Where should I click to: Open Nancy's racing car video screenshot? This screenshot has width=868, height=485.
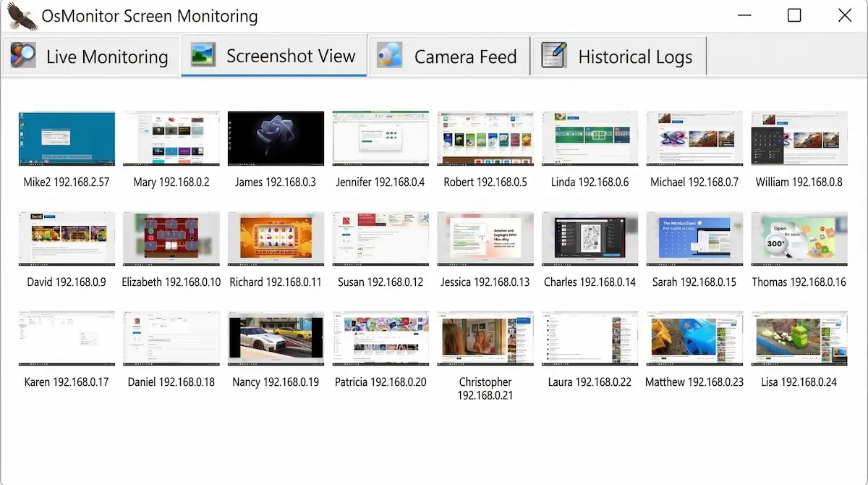(x=276, y=338)
